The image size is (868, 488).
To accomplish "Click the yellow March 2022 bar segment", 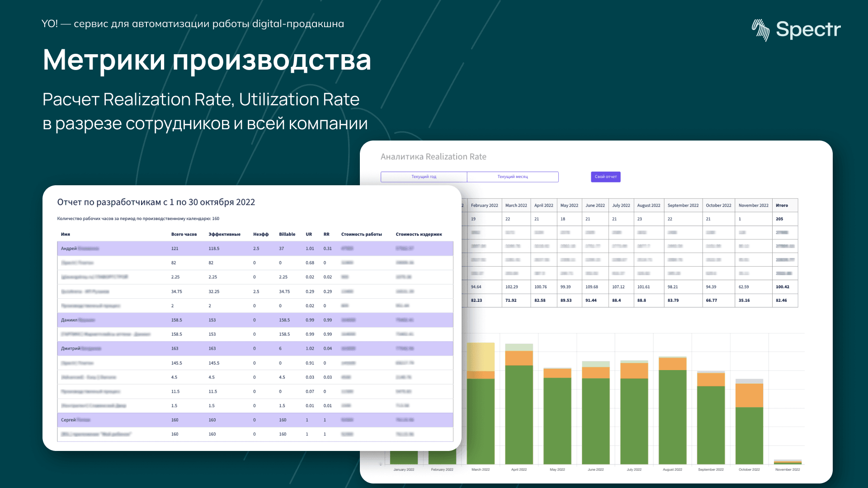I will tap(481, 357).
